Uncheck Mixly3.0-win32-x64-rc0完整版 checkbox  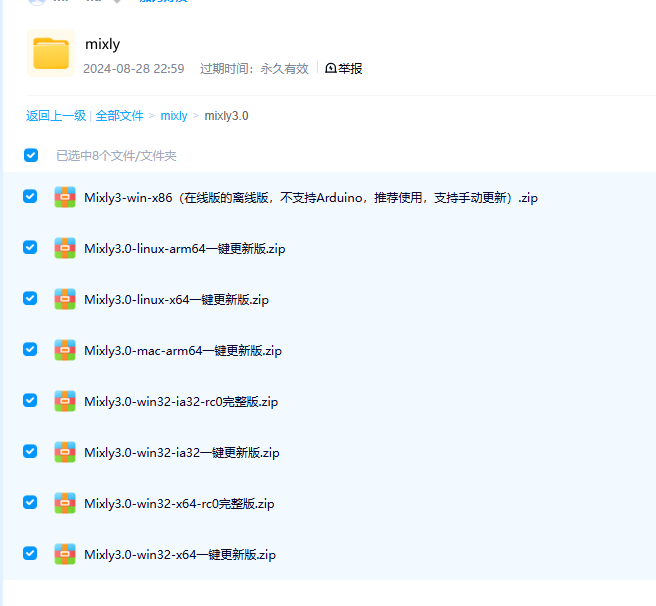coord(30,502)
